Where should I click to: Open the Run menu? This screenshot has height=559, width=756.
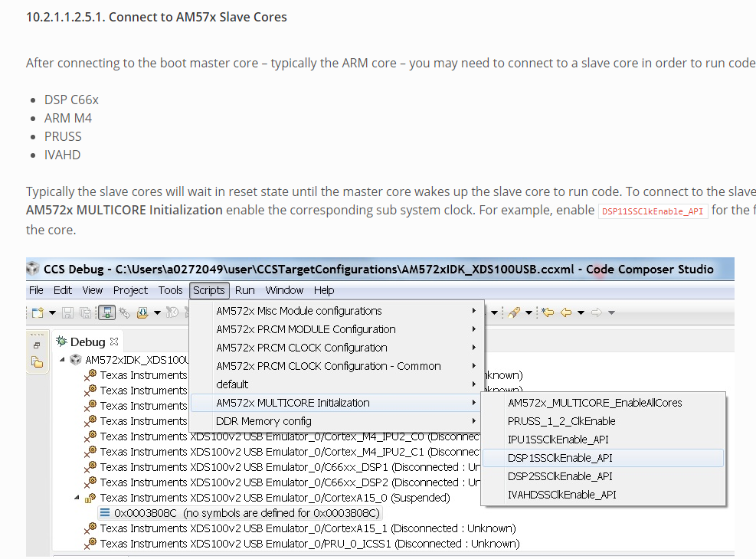(x=245, y=290)
